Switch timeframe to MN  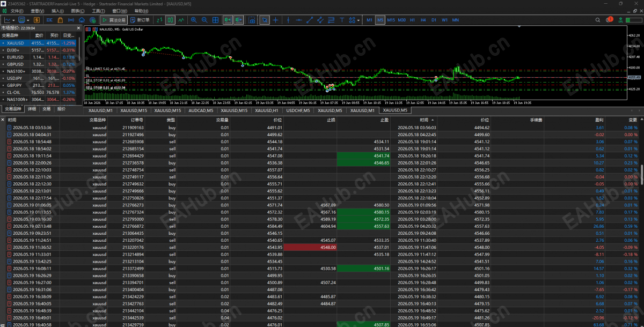tap(455, 20)
